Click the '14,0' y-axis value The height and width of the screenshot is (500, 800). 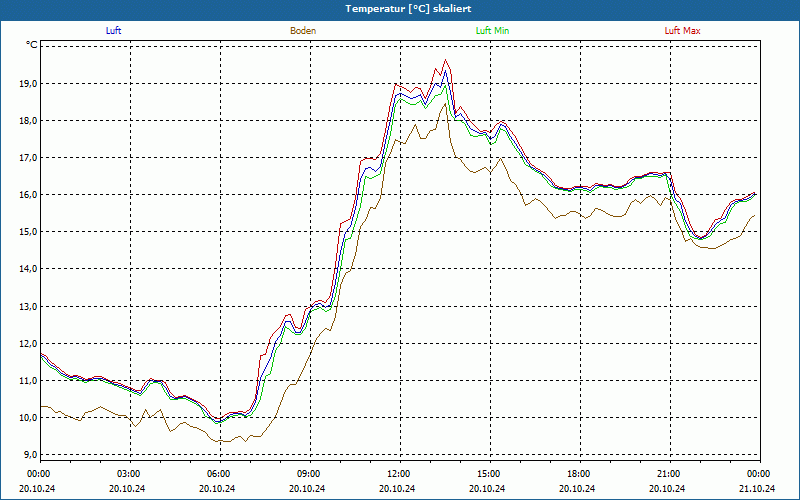tap(29, 269)
